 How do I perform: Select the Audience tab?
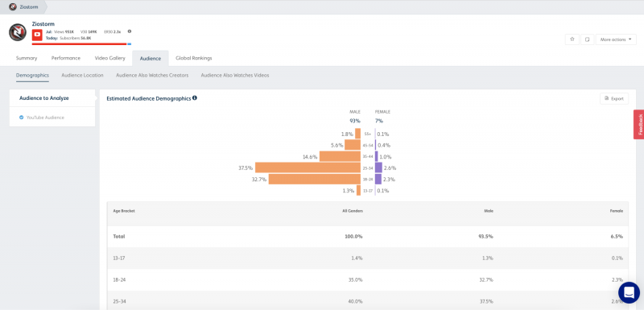(x=151, y=58)
